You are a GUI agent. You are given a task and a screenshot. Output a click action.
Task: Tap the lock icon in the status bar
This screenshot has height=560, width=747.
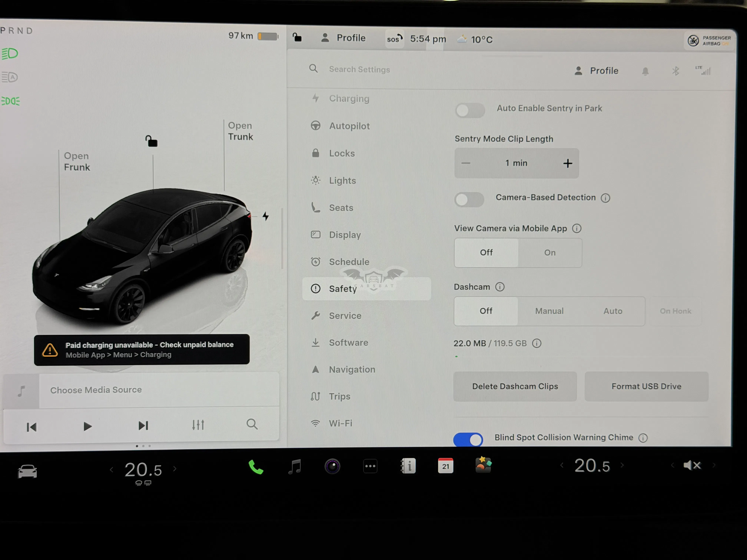pos(297,37)
